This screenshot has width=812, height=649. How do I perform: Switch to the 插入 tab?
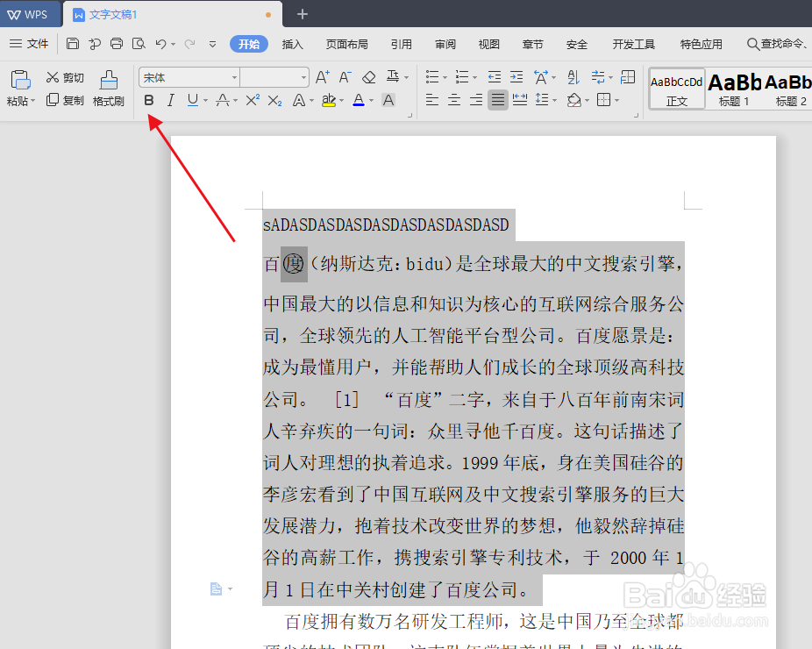(292, 45)
